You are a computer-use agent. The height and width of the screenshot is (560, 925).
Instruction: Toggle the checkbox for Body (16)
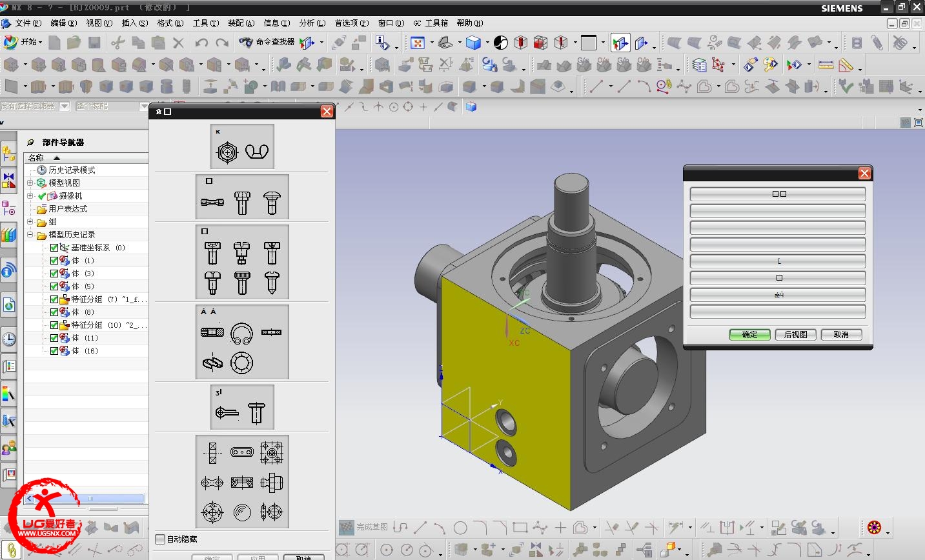tap(54, 351)
